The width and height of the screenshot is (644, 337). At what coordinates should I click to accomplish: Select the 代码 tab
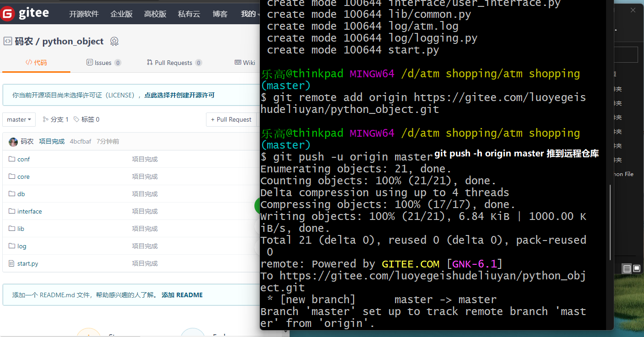coord(36,63)
